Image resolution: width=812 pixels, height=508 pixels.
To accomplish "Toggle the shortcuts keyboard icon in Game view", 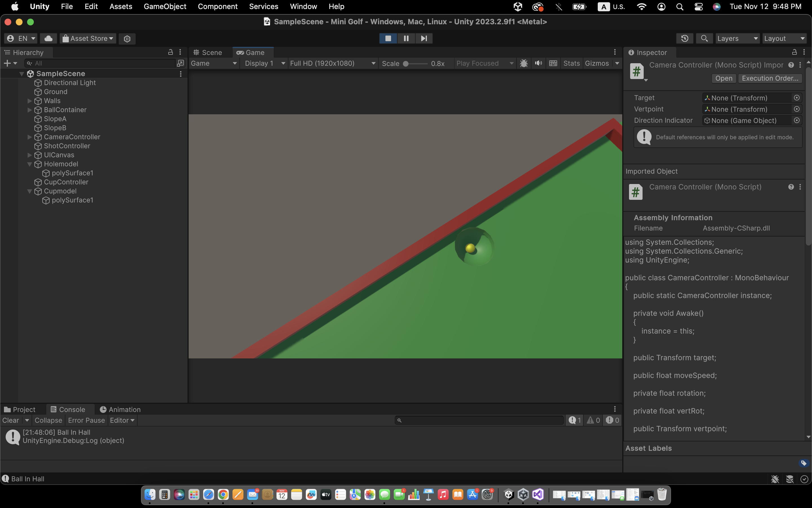I will [x=553, y=63].
